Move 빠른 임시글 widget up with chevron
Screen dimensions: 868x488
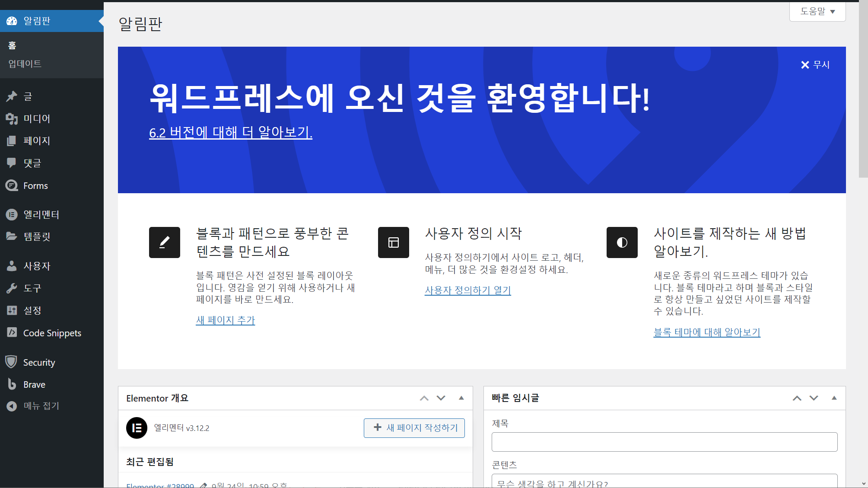tap(797, 398)
